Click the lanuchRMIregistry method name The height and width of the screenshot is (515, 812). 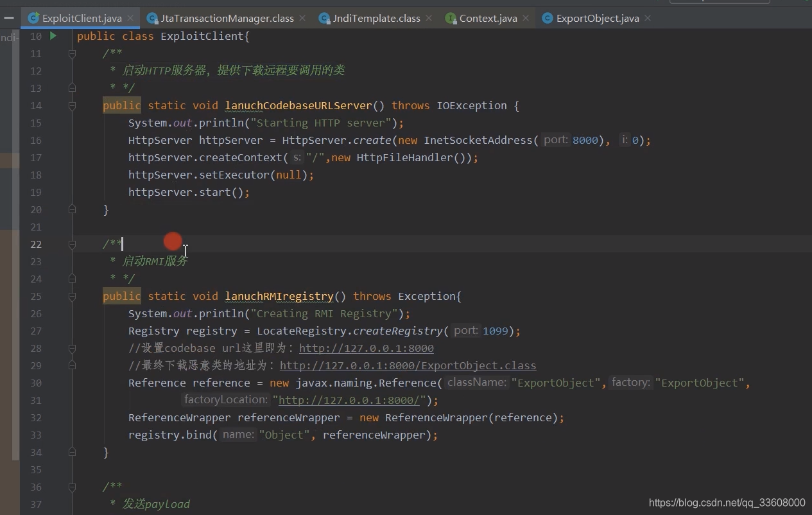(279, 296)
